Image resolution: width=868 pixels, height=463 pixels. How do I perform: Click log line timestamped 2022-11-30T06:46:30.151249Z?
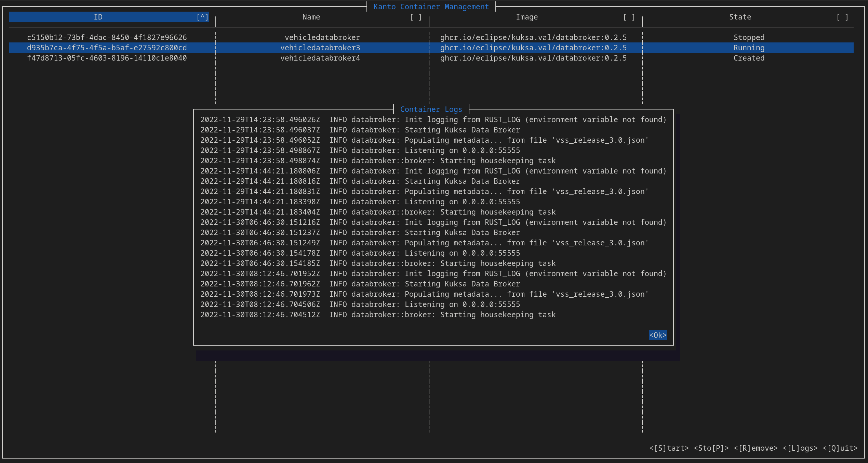tap(425, 243)
